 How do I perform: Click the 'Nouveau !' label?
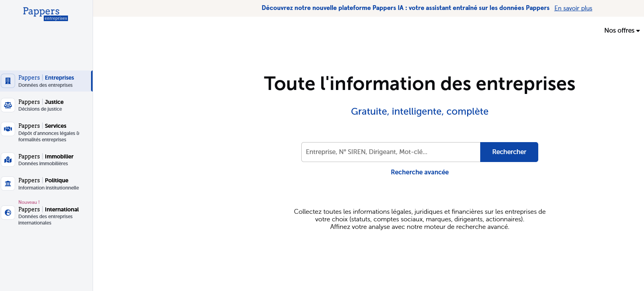[29, 202]
